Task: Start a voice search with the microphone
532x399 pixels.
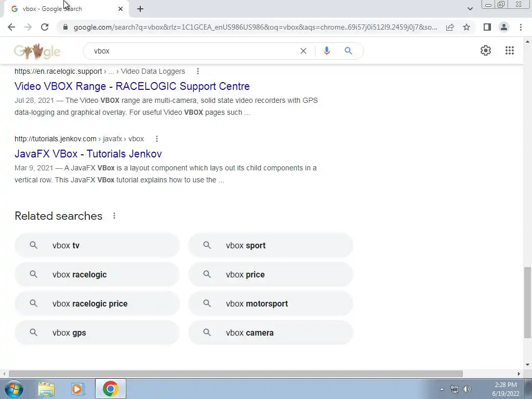Action: (327, 51)
